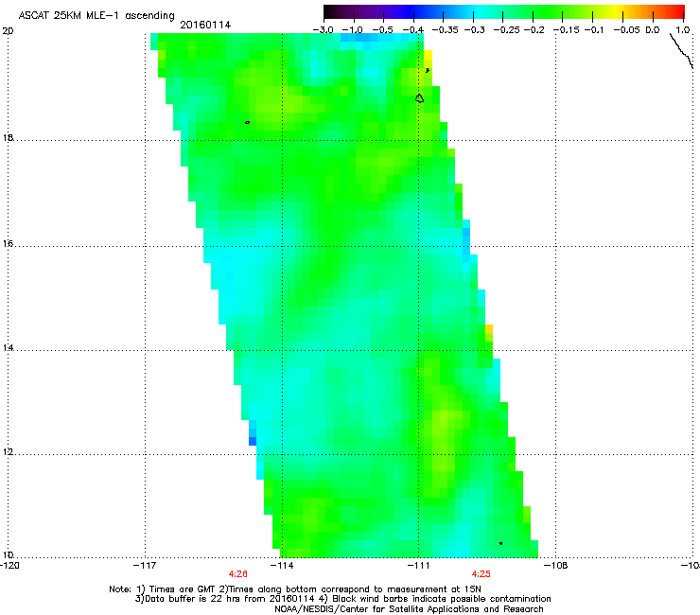This screenshot has height=615, width=700.
Task: Click the latitude label "12" on the left axis
Action: pyautogui.click(x=8, y=452)
